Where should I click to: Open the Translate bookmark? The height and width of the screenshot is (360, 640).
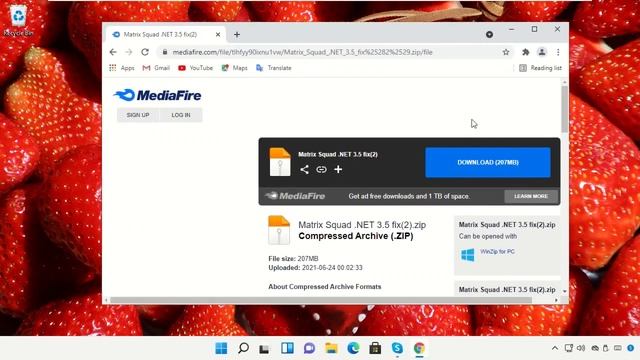tap(273, 68)
